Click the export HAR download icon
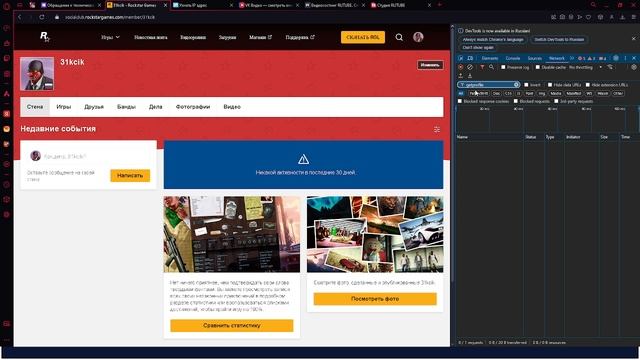The height and width of the screenshot is (360, 640). (470, 76)
